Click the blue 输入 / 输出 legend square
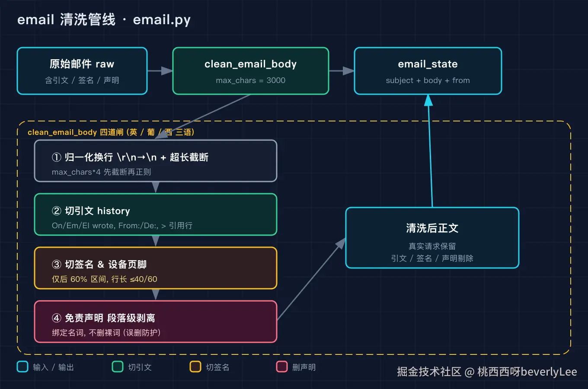588x389 pixels. click(22, 367)
